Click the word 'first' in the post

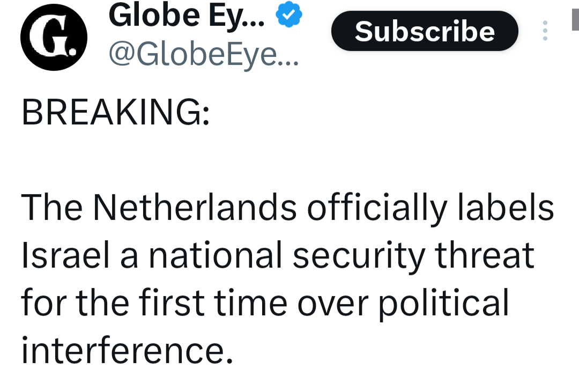(x=172, y=302)
